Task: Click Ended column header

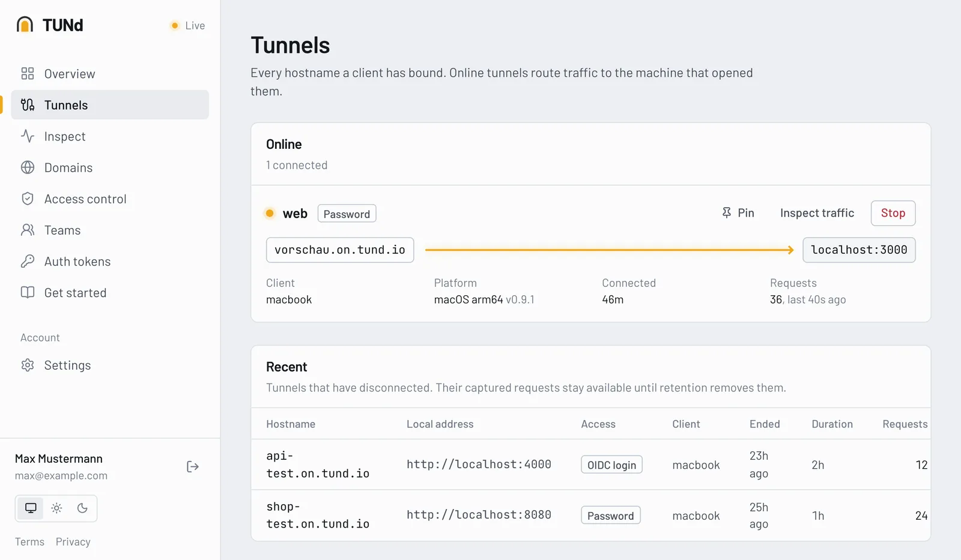Action: tap(765, 424)
